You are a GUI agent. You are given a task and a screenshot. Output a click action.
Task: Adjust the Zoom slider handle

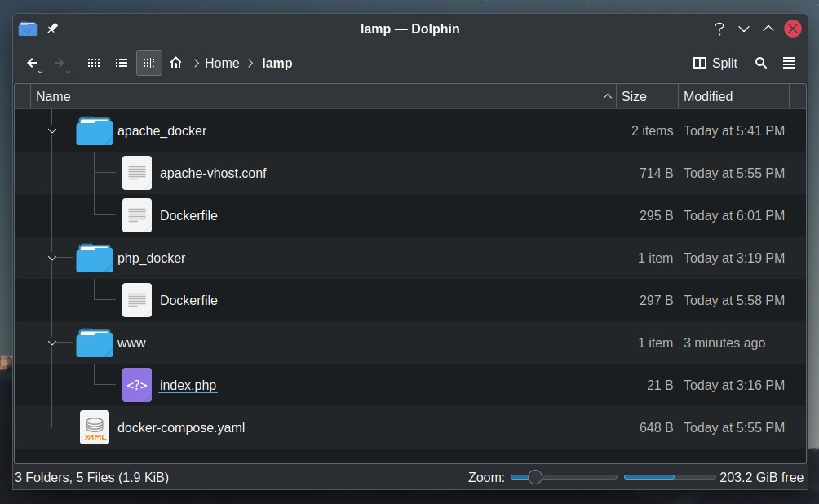(535, 477)
